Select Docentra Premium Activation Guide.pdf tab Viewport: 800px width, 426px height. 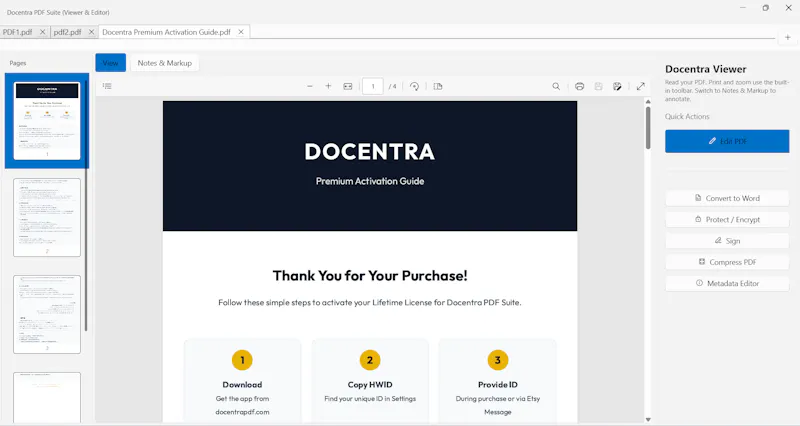click(166, 32)
